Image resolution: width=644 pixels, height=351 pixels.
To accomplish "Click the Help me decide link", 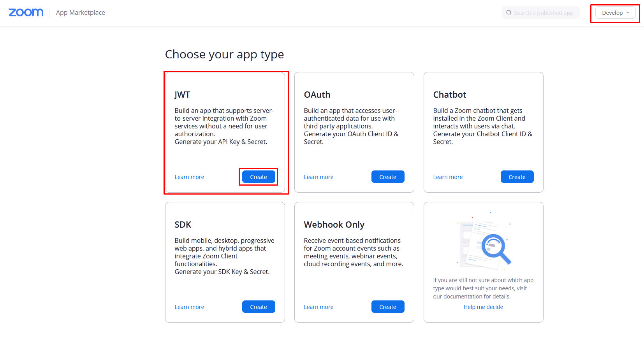I will point(483,307).
